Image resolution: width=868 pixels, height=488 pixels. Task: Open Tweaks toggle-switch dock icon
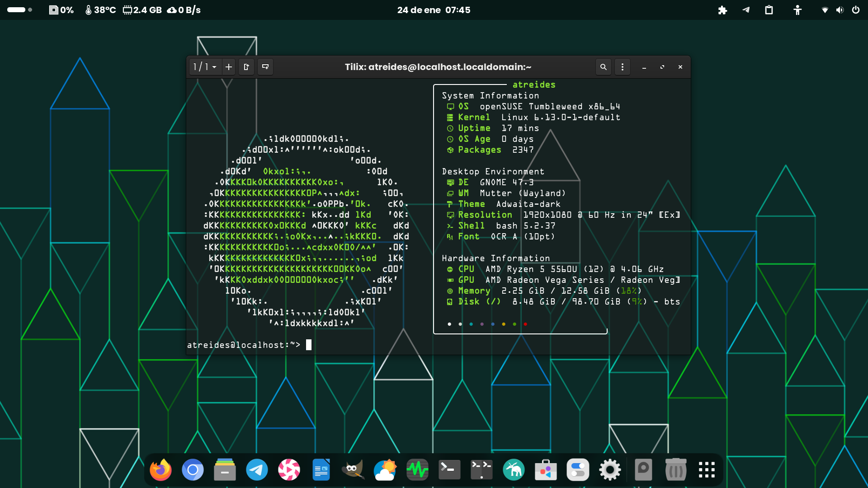[x=578, y=470]
